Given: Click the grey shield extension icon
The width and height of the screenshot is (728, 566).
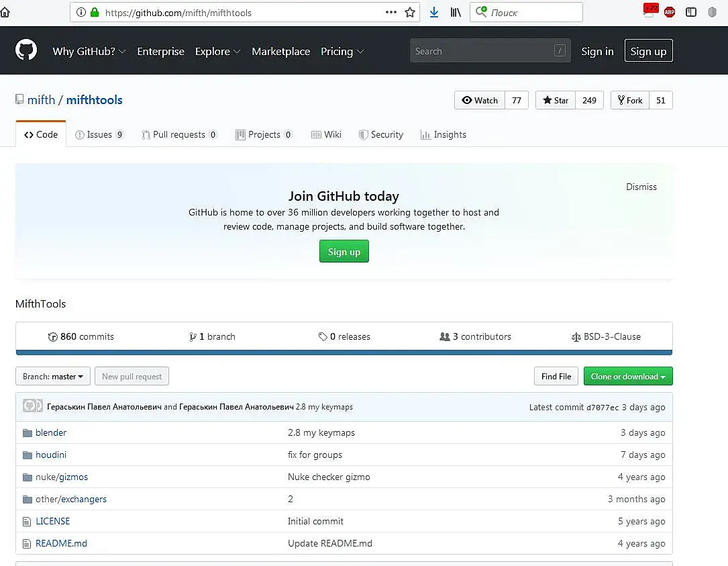Looking at the screenshot, I should 712,13.
